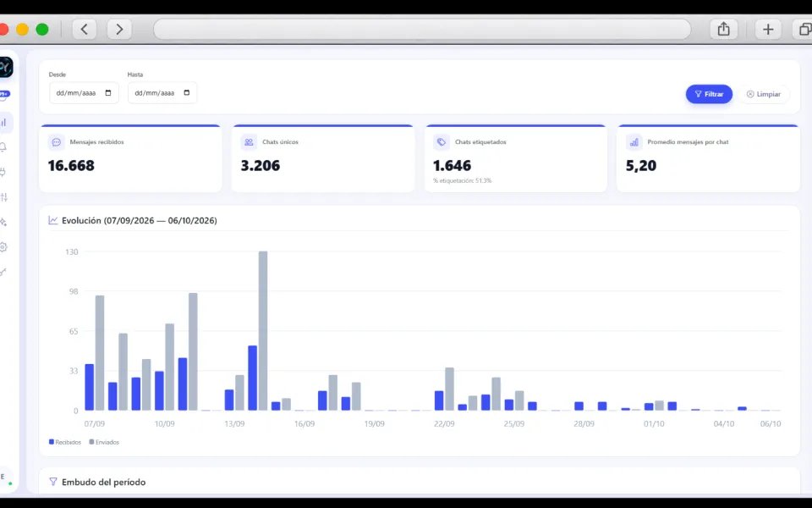
Task: Click the line chart icon beside Evolución
Action: (52, 220)
